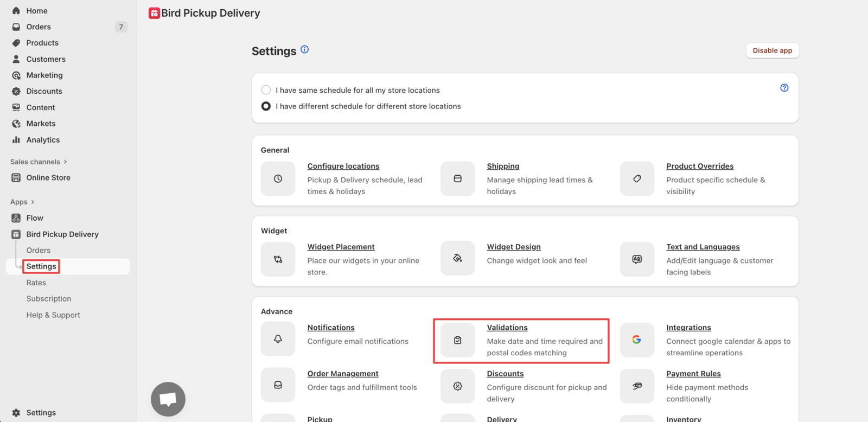This screenshot has height=422, width=868.
Task: Open Shopify Settings at sidebar bottom
Action: click(x=41, y=413)
